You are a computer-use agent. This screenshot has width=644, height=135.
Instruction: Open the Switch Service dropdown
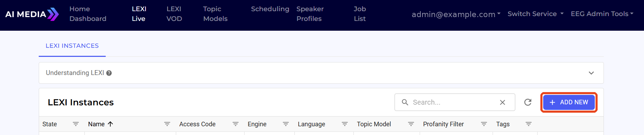[536, 14]
